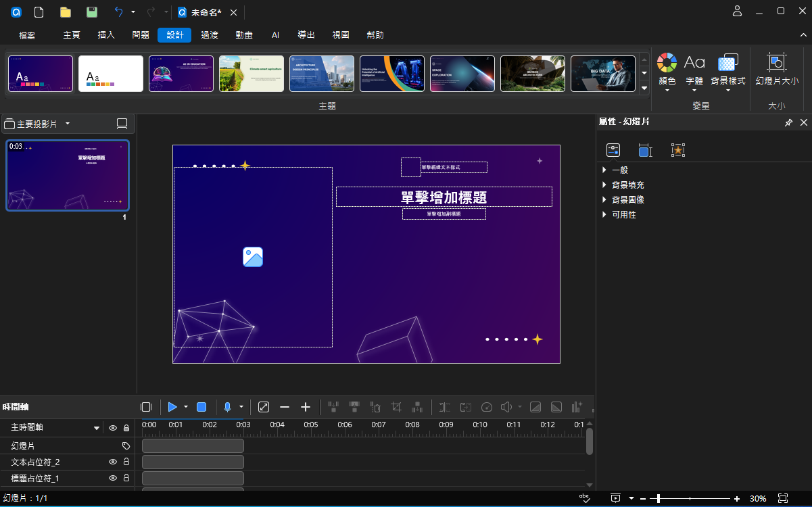This screenshot has height=507, width=812.
Task: Collapse the ribbon with the up chevron
Action: tap(802, 35)
